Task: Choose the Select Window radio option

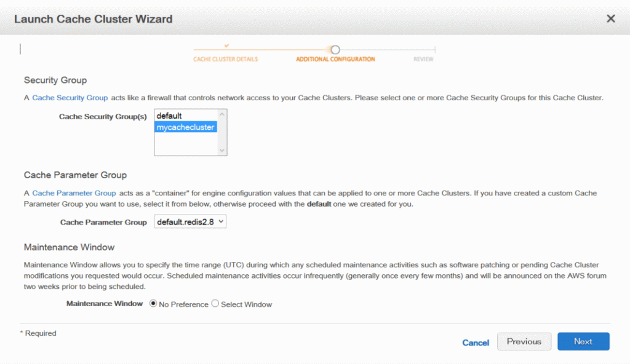Action: (x=215, y=303)
